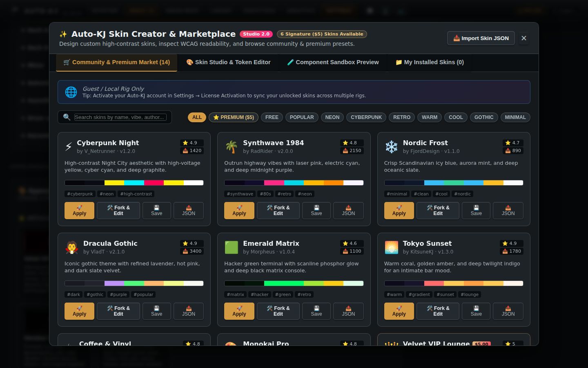Filter skins by MINIMAL
The image size is (588, 368).
click(515, 117)
